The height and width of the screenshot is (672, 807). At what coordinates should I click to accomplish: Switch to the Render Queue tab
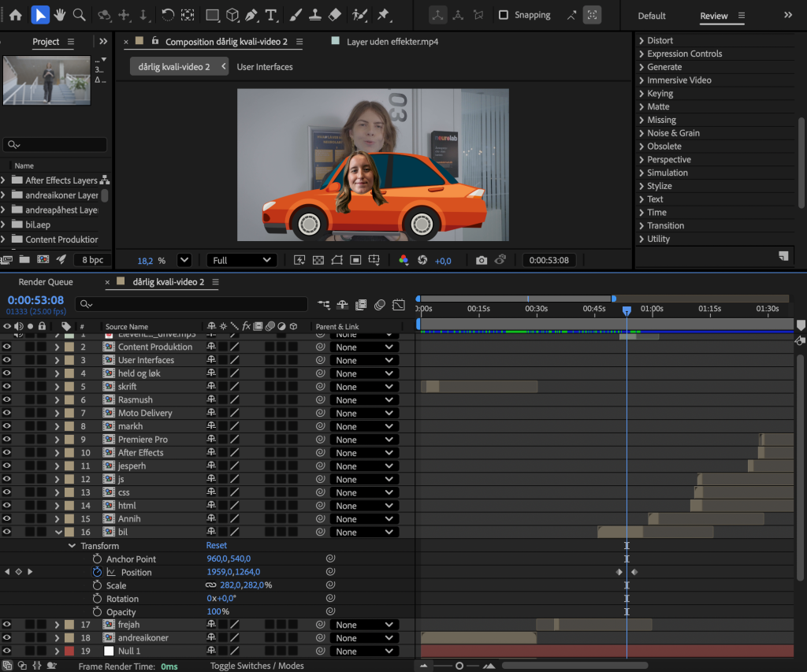[46, 282]
